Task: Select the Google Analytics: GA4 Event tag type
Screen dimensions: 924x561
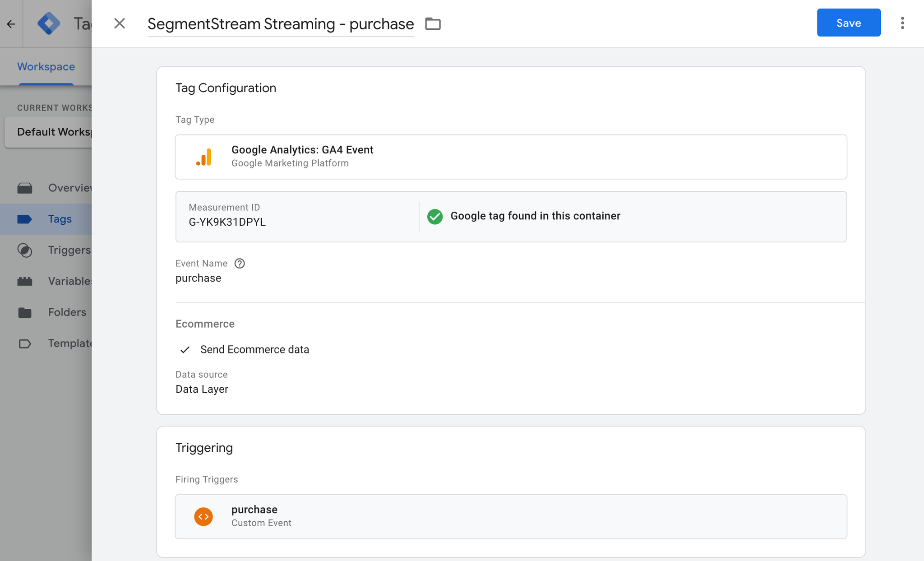Action: pos(511,157)
